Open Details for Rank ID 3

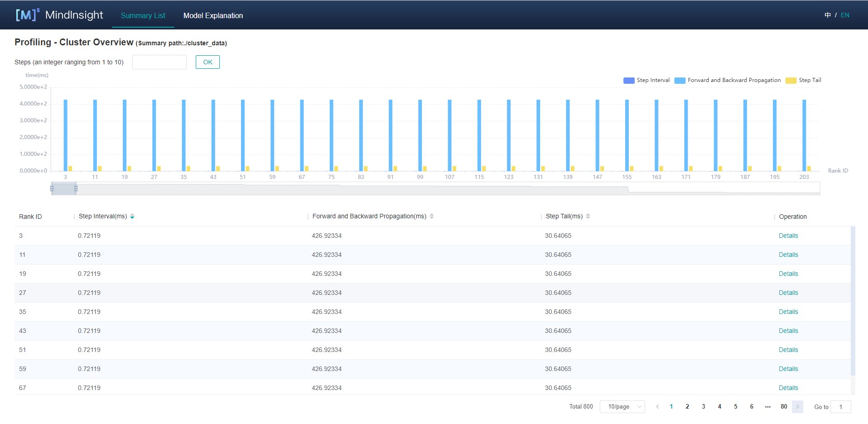pos(788,236)
